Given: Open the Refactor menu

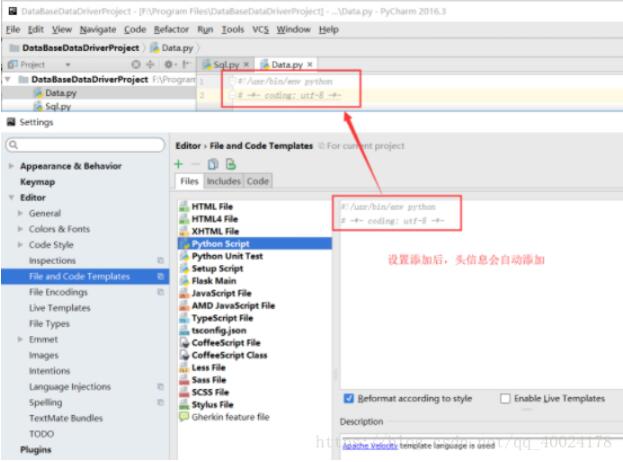Looking at the screenshot, I should click(x=171, y=29).
